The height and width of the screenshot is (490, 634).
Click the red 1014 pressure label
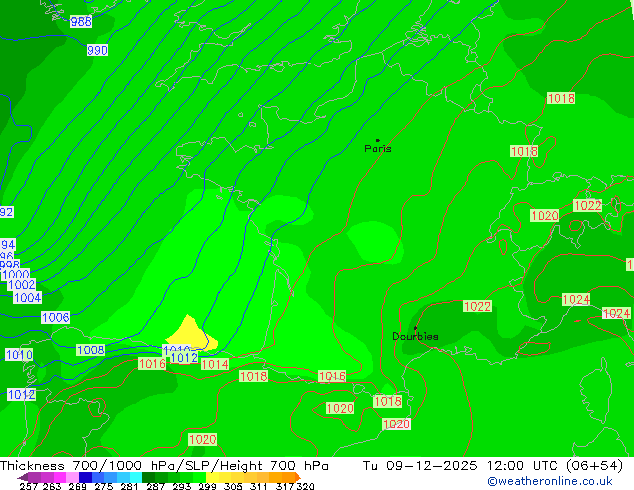pos(215,365)
